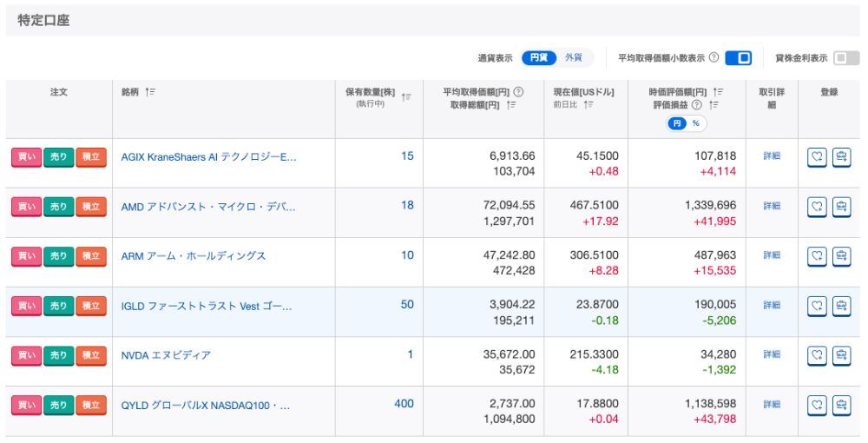Open 詳細 link for AGIX row
Viewport: 868px width, 443px height.
pos(772,156)
